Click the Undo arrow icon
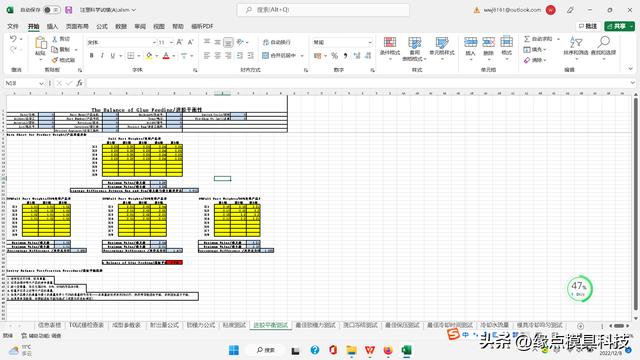Image resolution: width=640 pixels, height=360 pixels. click(x=13, y=39)
